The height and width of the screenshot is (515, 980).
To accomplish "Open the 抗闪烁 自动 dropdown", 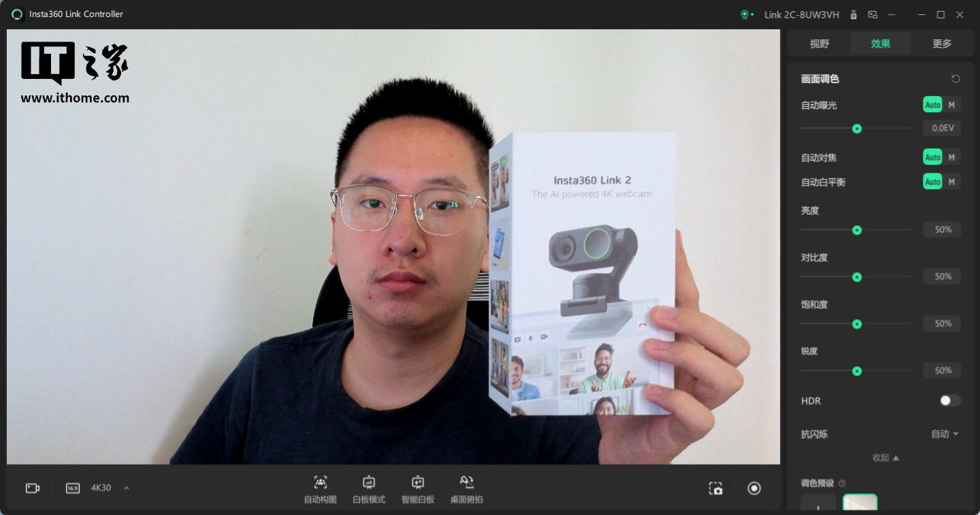I will (x=945, y=434).
